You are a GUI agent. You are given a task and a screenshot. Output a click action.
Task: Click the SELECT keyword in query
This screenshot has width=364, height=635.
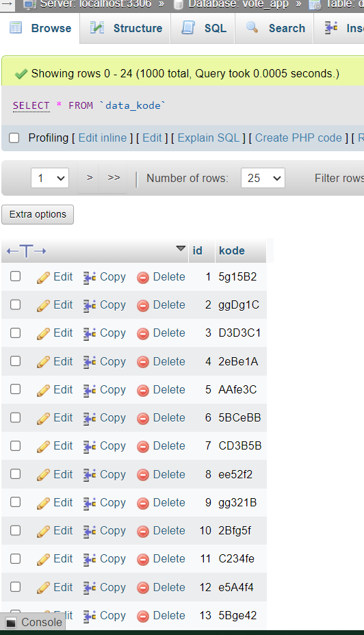point(31,105)
